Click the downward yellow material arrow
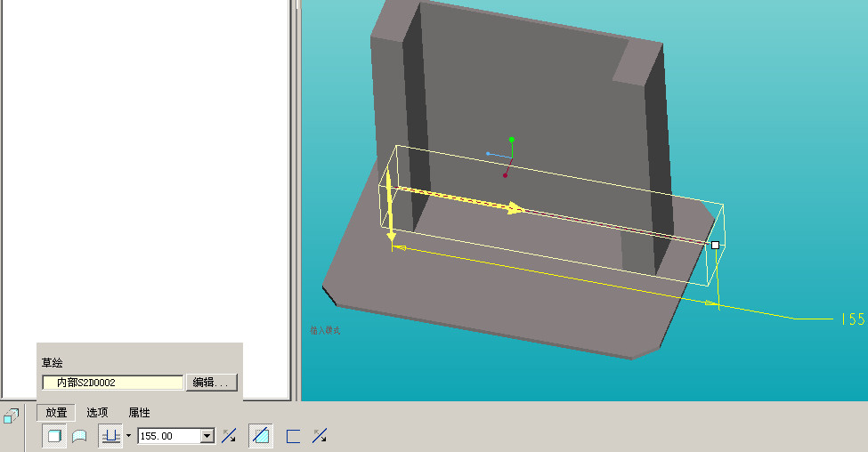The width and height of the screenshot is (868, 452). tap(390, 206)
